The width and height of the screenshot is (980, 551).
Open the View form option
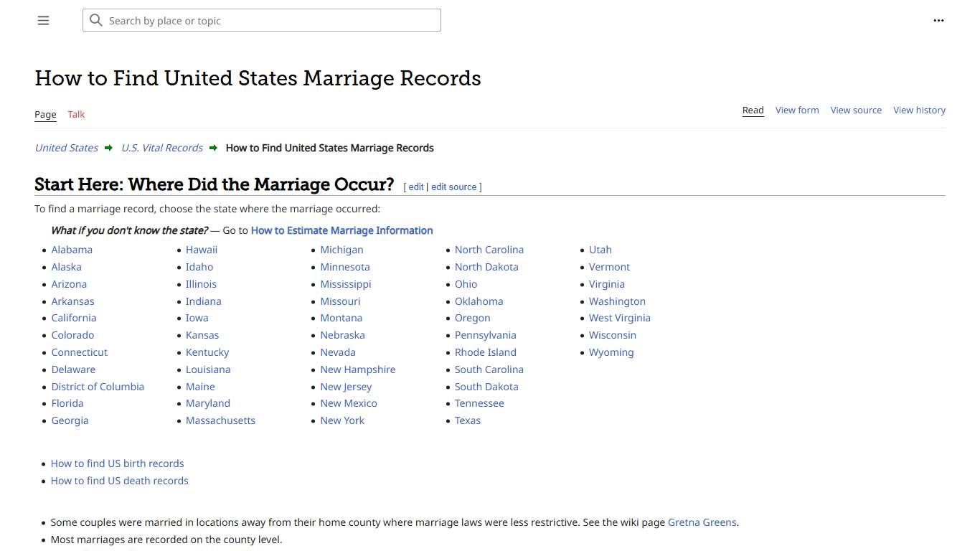tap(797, 110)
